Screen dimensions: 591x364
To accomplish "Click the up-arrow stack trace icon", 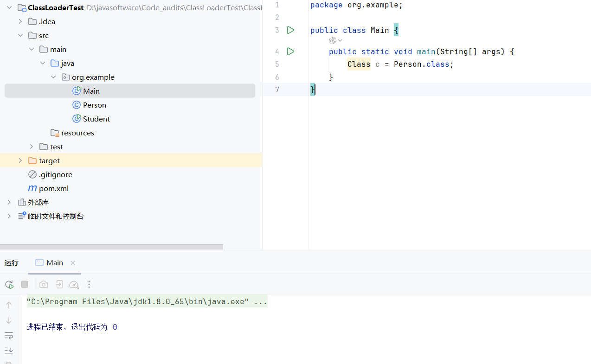I will (9, 305).
